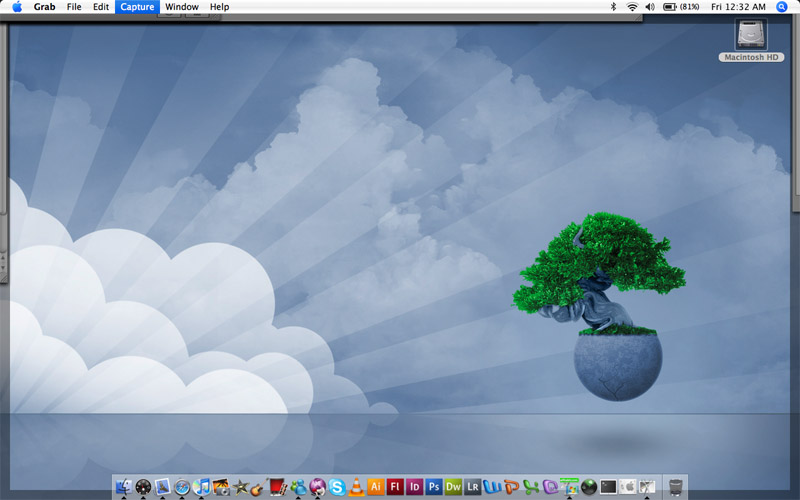Open Microsoft PowerPoint orange P icon
Image resolution: width=800 pixels, height=500 pixels.
511,487
